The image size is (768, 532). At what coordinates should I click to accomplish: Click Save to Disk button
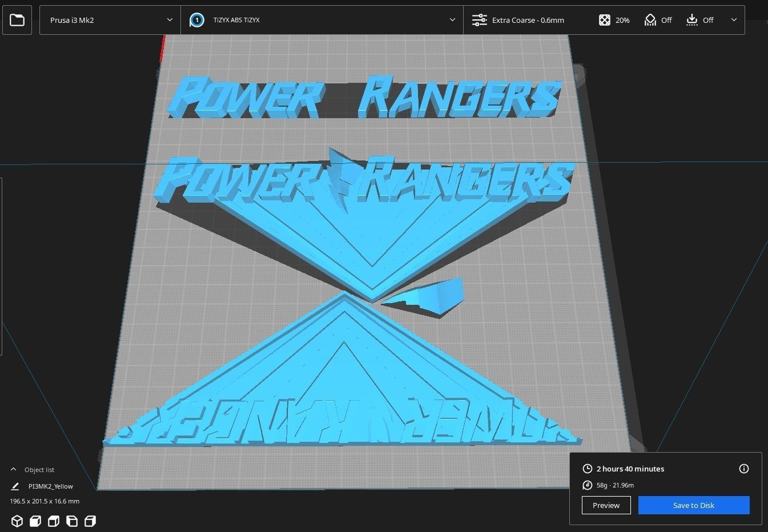[x=694, y=505]
